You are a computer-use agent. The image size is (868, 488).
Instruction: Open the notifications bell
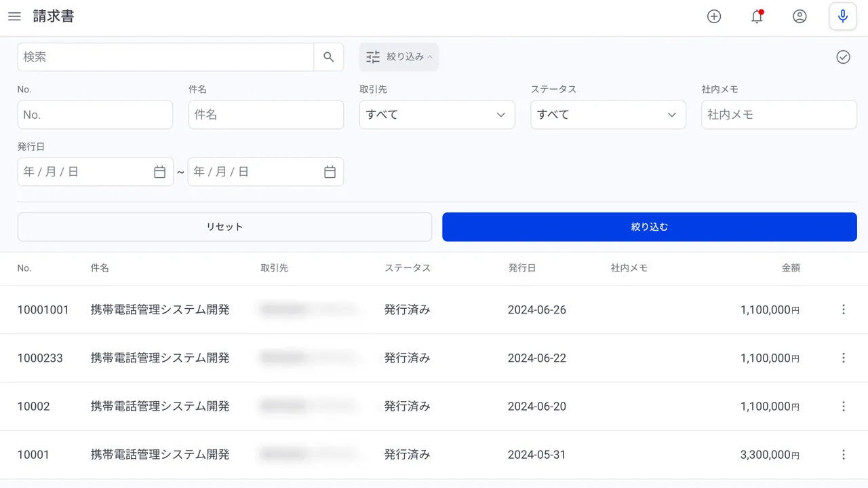tap(757, 16)
